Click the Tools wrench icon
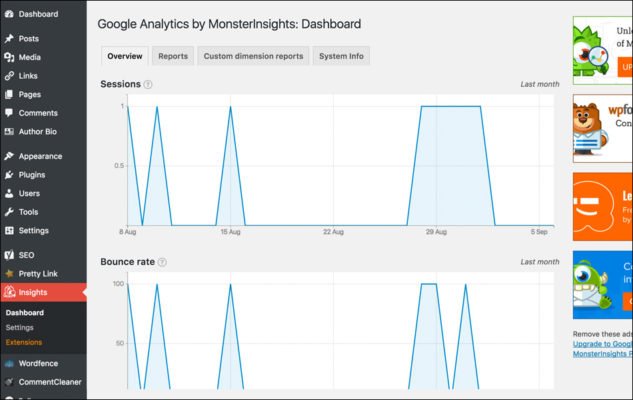Screen dimensions: 633x400 9,212
